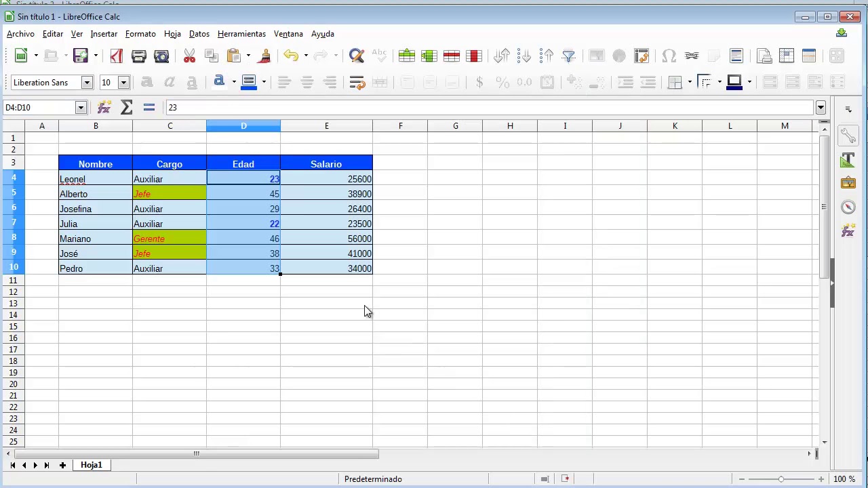Image resolution: width=868 pixels, height=488 pixels.
Task: Insert rows above icon
Action: (x=407, y=56)
